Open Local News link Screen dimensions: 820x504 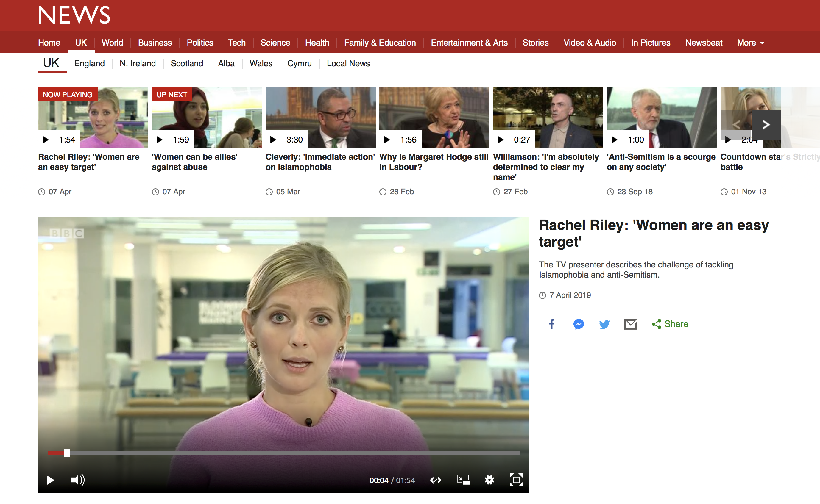(348, 63)
